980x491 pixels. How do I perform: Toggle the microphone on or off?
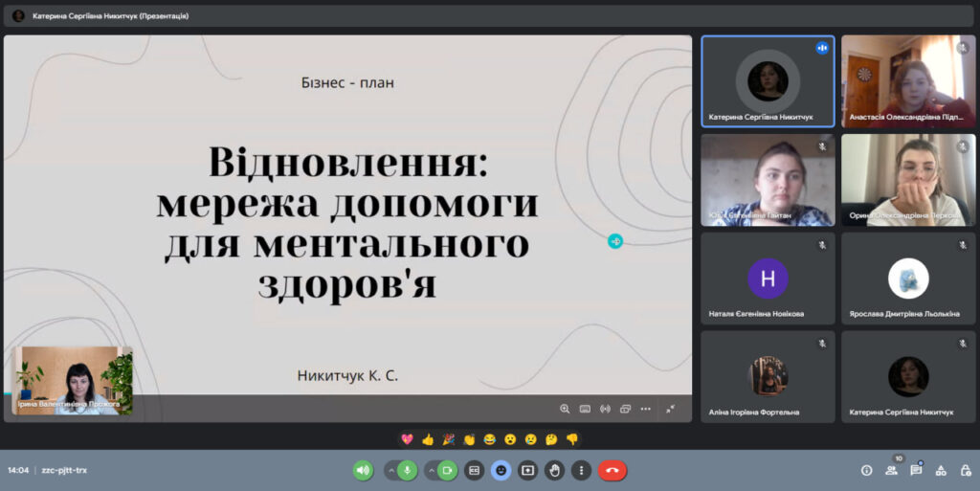tap(408, 470)
